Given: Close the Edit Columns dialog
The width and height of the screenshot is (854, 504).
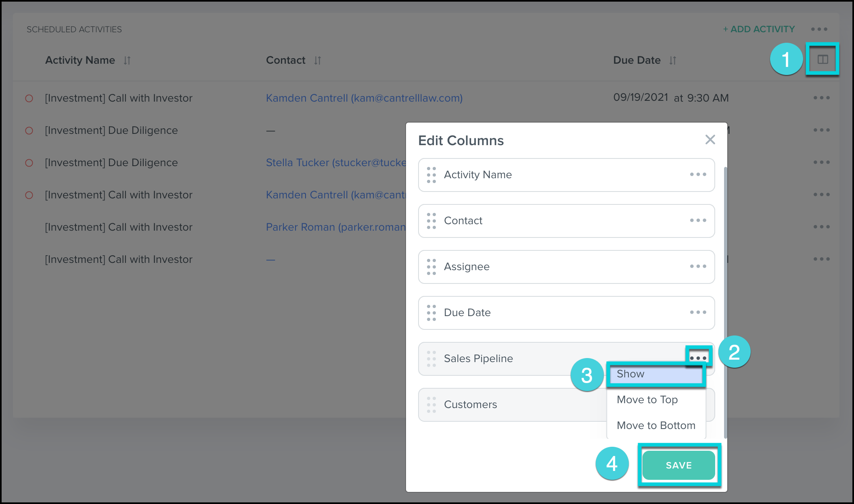Looking at the screenshot, I should (710, 140).
